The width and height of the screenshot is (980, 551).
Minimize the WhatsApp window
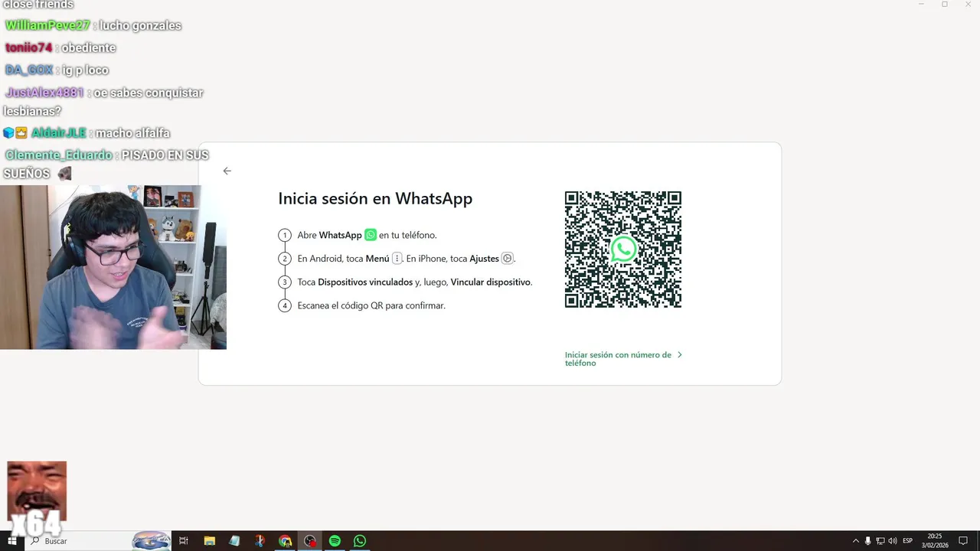pyautogui.click(x=921, y=5)
